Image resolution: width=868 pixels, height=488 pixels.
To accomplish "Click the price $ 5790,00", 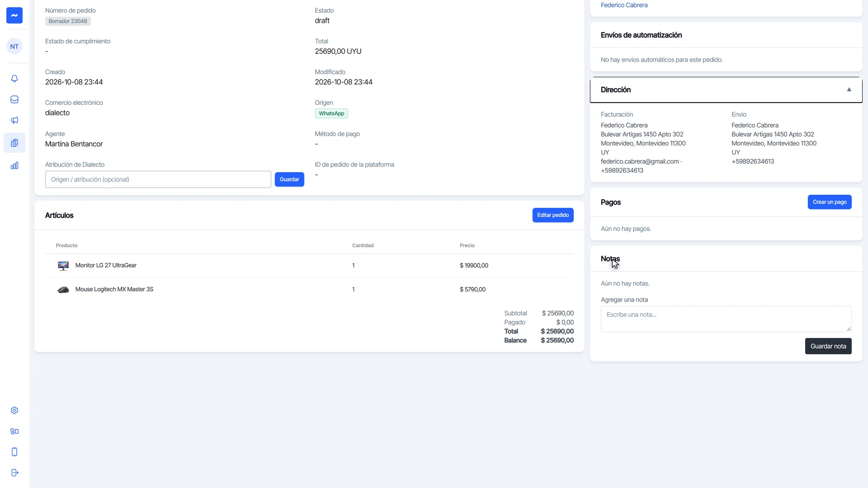I will point(472,290).
